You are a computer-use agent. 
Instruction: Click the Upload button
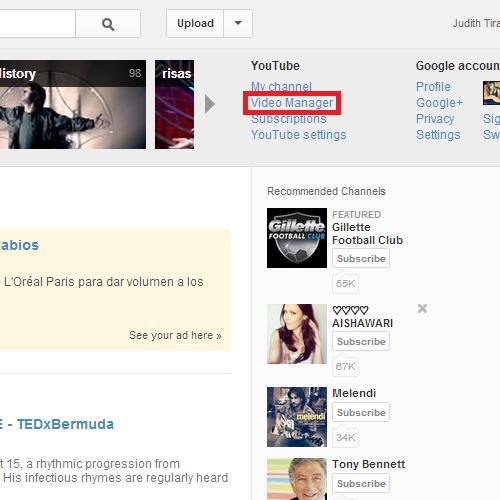tap(195, 23)
